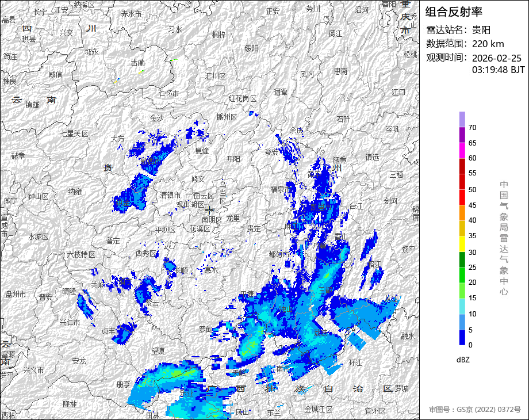Screen dimensions: 529x420
Task: Click the 兴义市 map label
Action: [x=33, y=370]
